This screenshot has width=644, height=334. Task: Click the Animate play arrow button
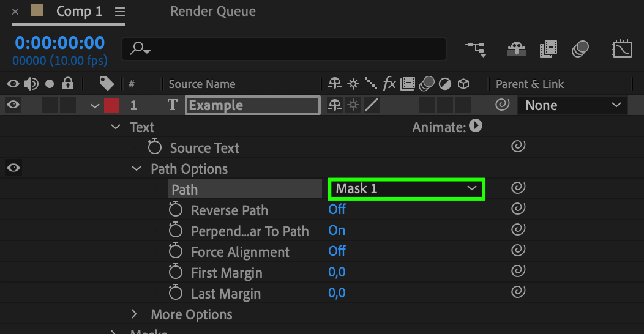[476, 126]
